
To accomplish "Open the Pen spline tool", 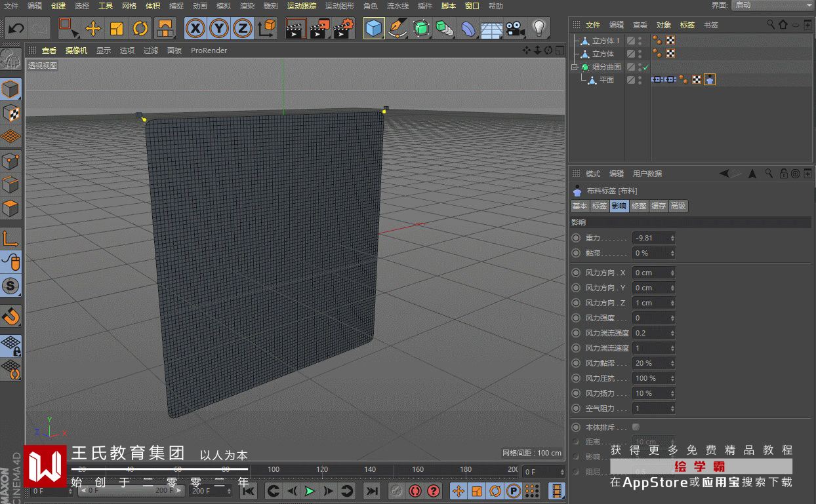I will [x=397, y=28].
